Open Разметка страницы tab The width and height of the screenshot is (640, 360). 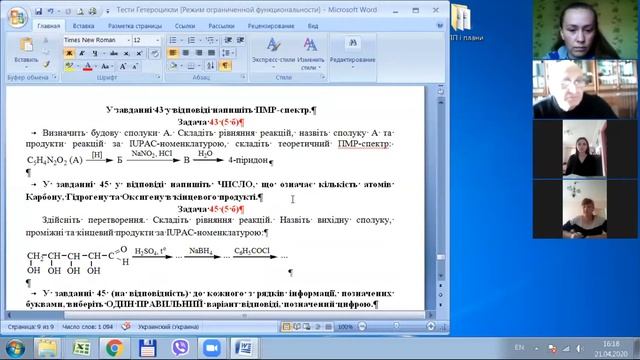click(x=135, y=26)
